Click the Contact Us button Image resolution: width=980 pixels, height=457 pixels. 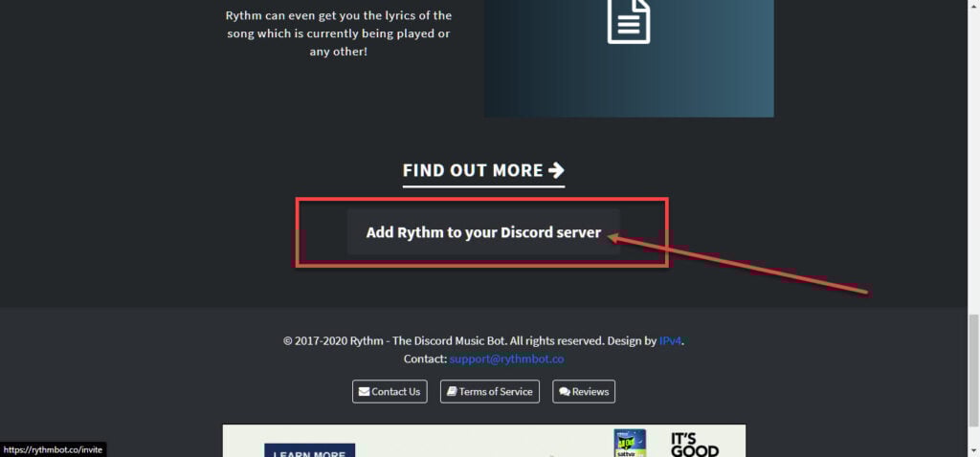coord(390,391)
